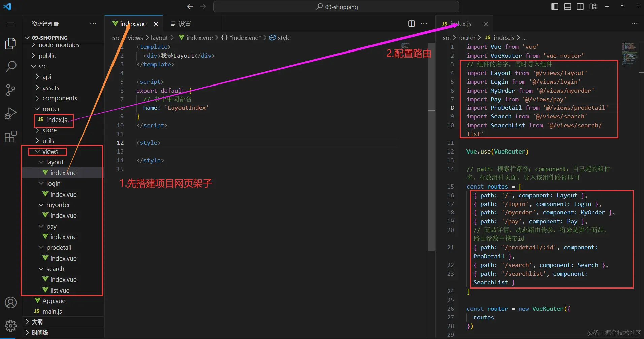Expand the 大纲 outline section
The width and height of the screenshot is (644, 339).
click(x=37, y=322)
